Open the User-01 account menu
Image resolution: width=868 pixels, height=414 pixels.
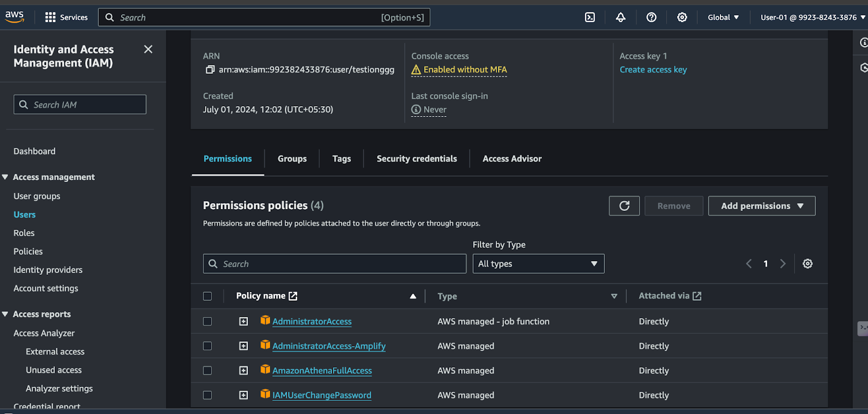(x=813, y=17)
